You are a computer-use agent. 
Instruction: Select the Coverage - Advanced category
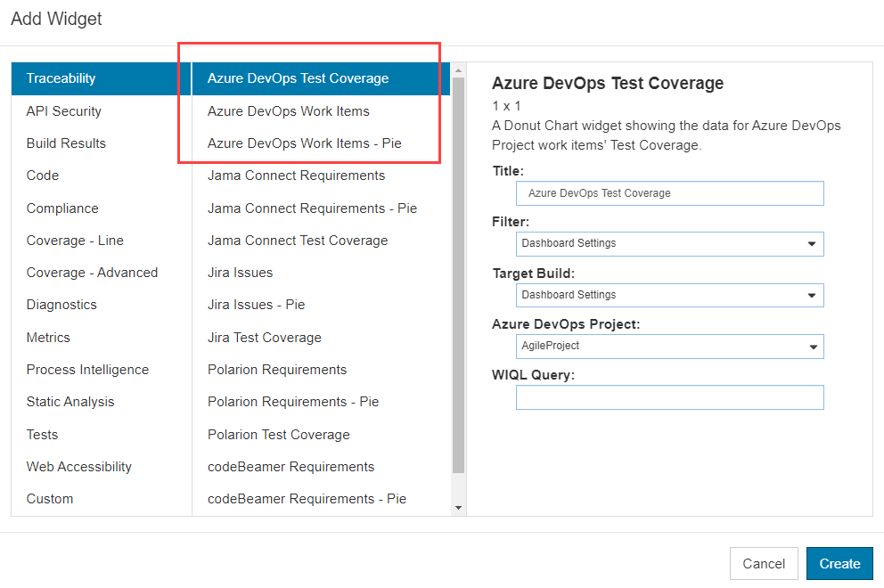(x=92, y=273)
